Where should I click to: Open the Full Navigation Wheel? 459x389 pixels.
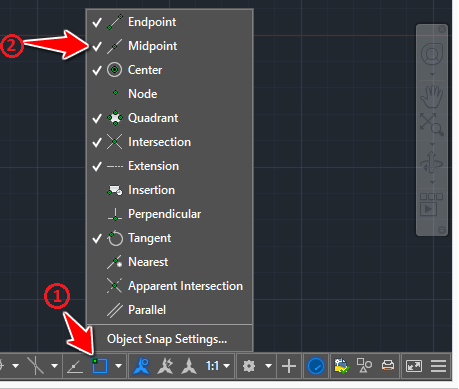tap(432, 54)
